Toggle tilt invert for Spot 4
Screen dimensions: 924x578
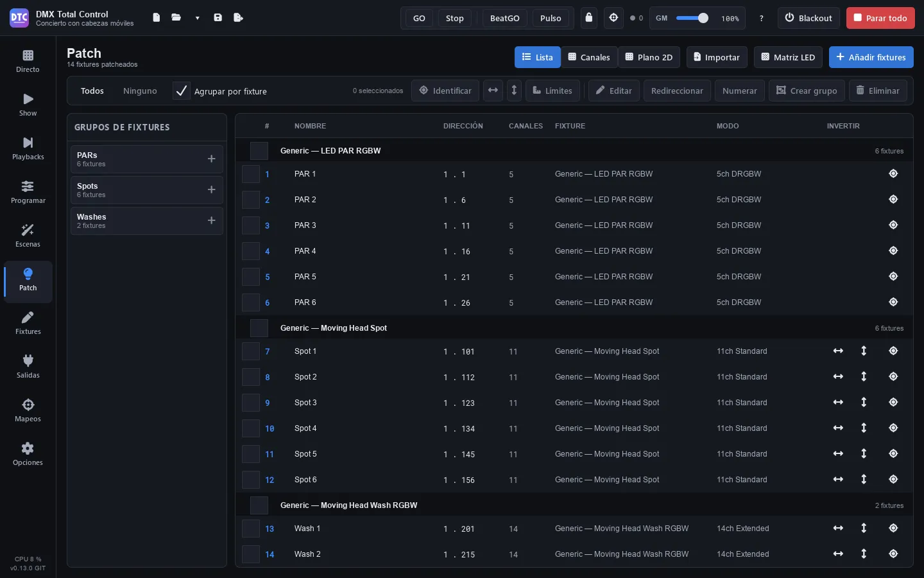coord(864,428)
